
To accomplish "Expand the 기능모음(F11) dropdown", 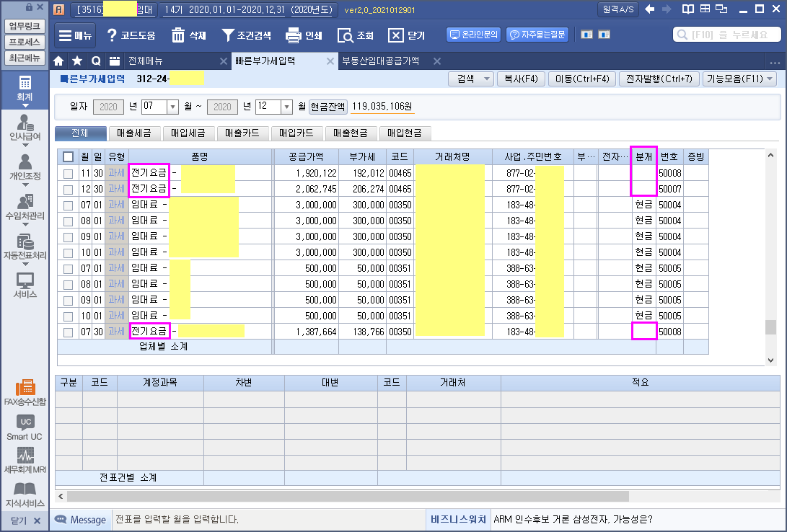I will 739,79.
